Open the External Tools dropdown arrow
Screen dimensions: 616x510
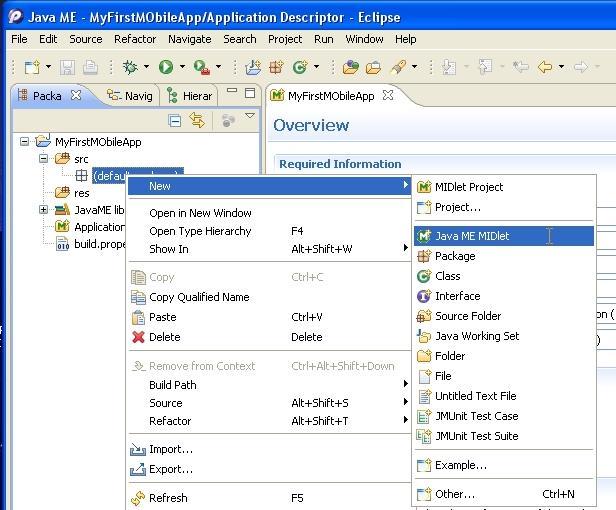point(218,67)
